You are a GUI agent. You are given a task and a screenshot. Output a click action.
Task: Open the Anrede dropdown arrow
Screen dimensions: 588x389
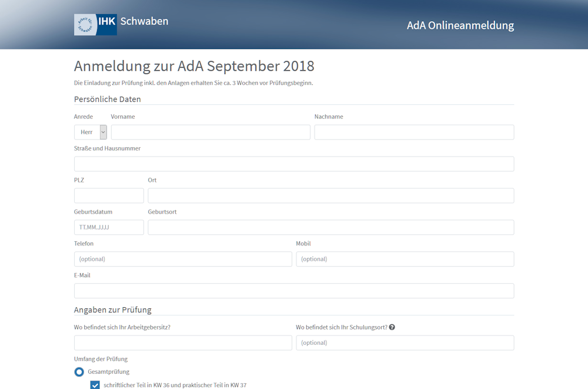tap(103, 132)
